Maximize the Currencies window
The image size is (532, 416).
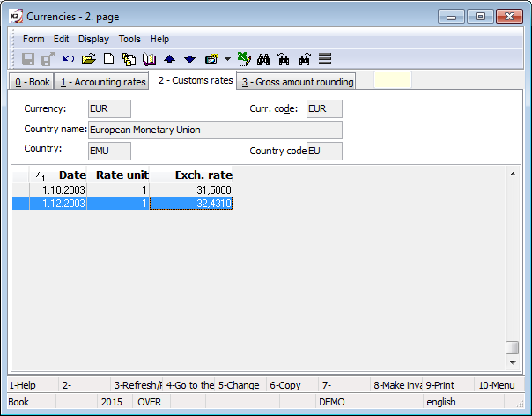coord(480,16)
